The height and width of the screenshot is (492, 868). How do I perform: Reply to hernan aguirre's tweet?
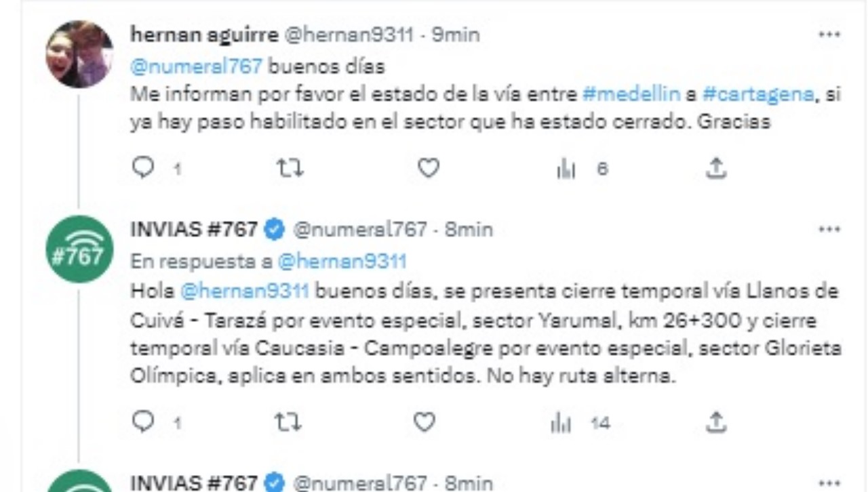(x=144, y=168)
